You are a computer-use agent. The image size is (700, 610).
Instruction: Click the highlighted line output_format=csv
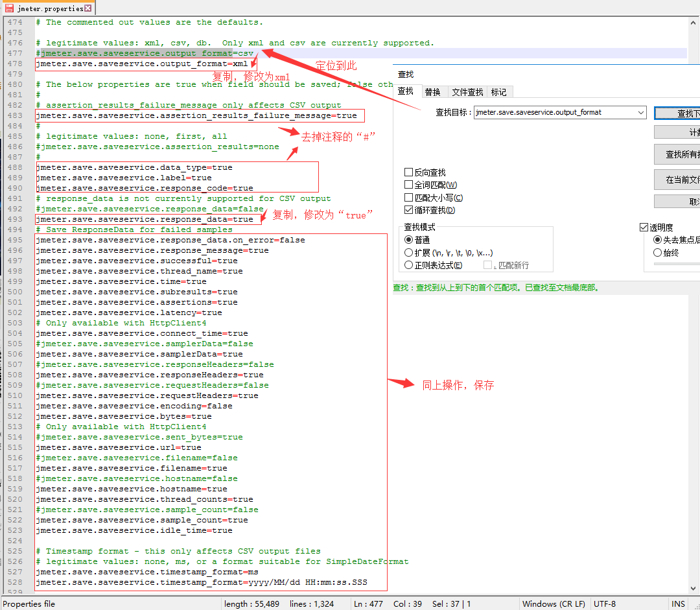tap(145, 53)
